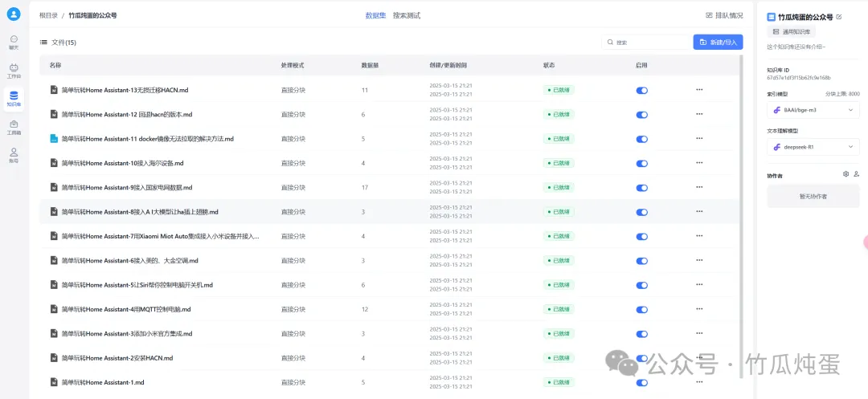The image size is (868, 399).
Task: Open the more menu for the Home Assistant-8接入AI大模型 row
Action: pos(699,211)
